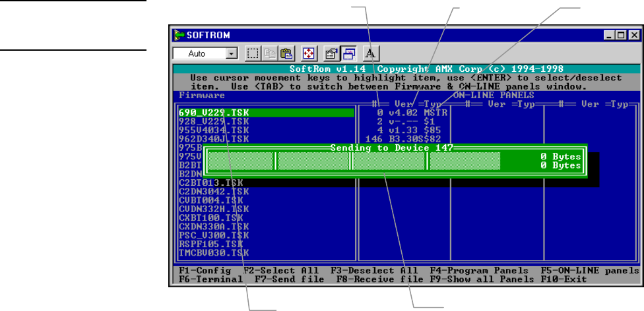Select firmware file C2DN3042.TSK
Image resolution: width=644 pixels, height=311 pixels.
tap(214, 191)
